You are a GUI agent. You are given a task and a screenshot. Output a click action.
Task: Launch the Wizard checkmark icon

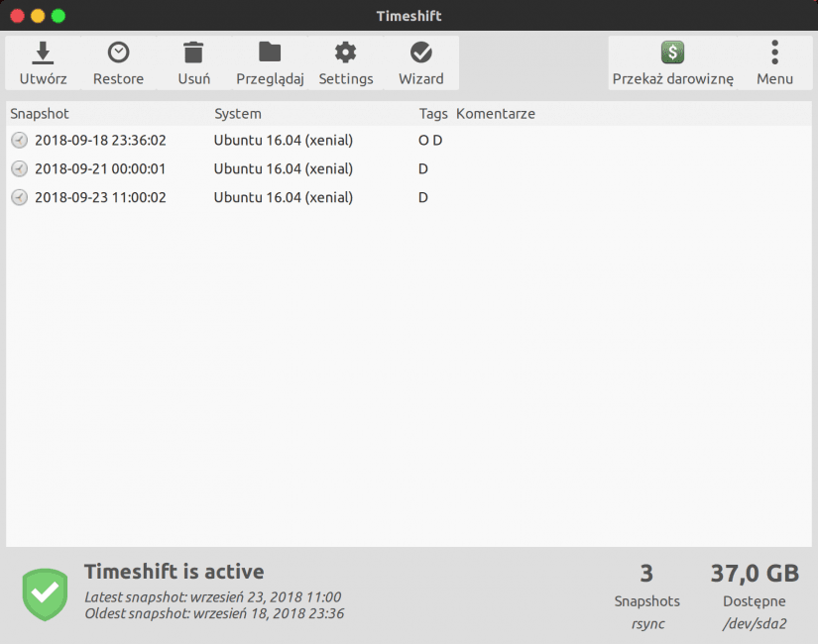click(421, 53)
